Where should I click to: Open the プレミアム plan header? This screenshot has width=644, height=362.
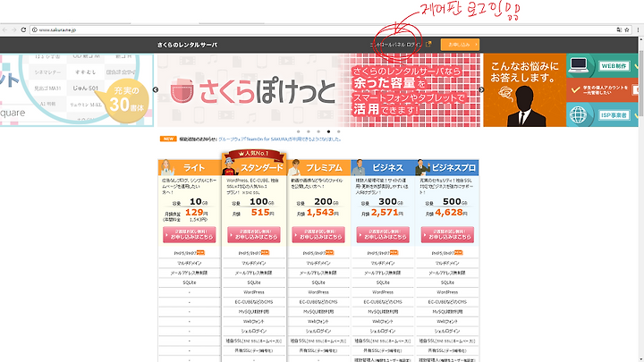point(319,168)
